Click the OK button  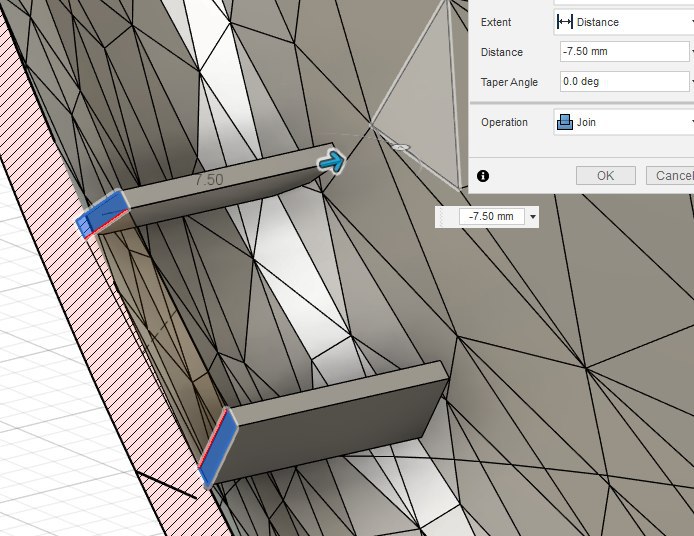point(605,176)
